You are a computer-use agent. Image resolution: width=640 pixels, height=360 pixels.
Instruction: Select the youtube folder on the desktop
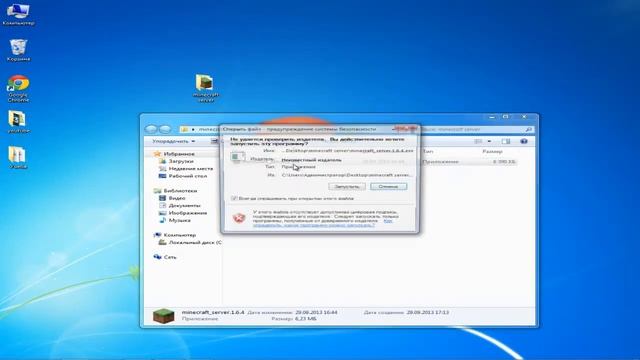point(18,122)
